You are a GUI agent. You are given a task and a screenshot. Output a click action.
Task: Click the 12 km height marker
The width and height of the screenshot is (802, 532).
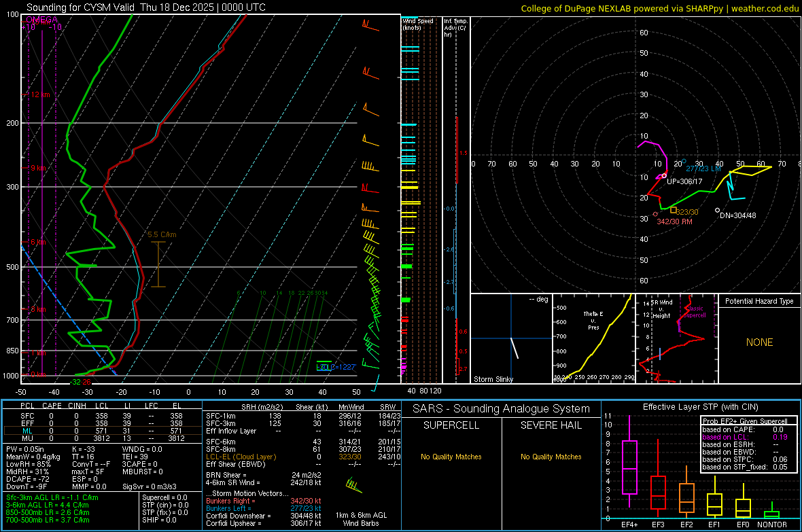tap(41, 94)
